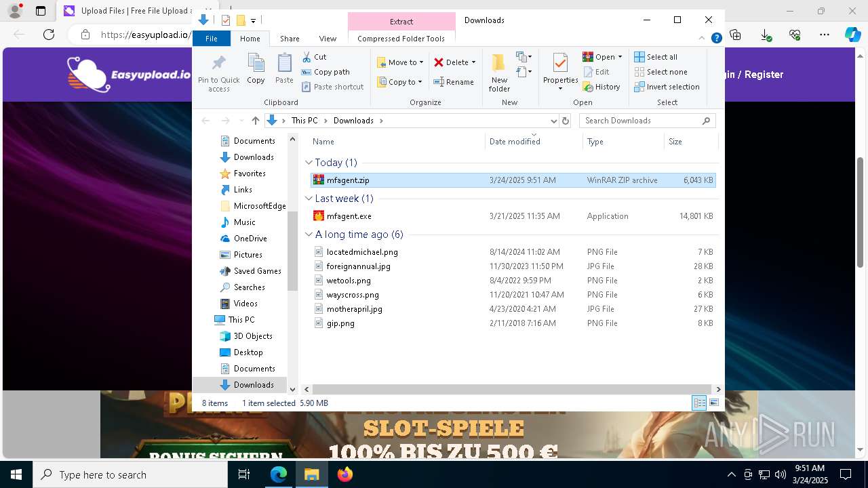Click the History ribbon button
This screenshot has width=868, height=488.
pos(601,87)
